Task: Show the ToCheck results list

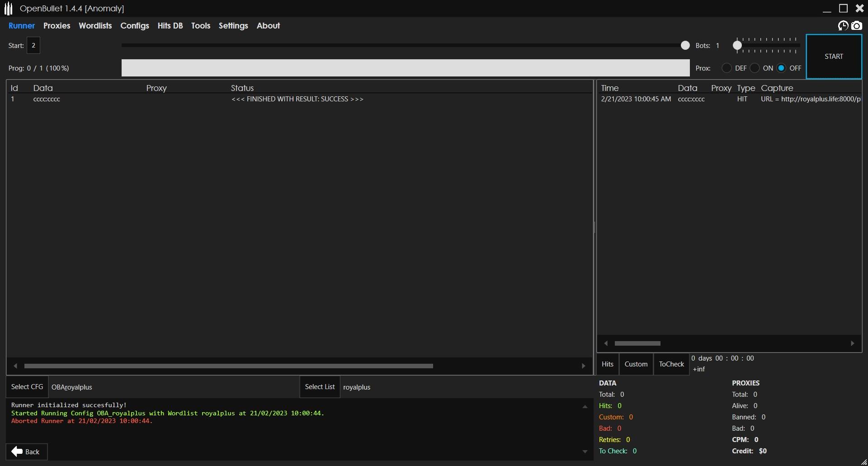Action: [671, 364]
